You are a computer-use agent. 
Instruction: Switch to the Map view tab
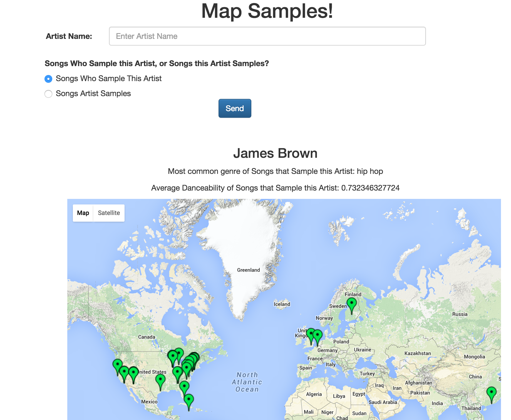coord(83,213)
